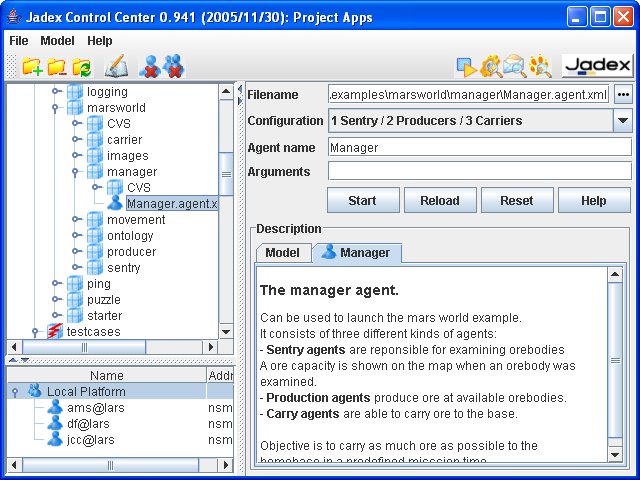Click the Jadex logo button
This screenshot has width=640, height=480.
click(597, 67)
